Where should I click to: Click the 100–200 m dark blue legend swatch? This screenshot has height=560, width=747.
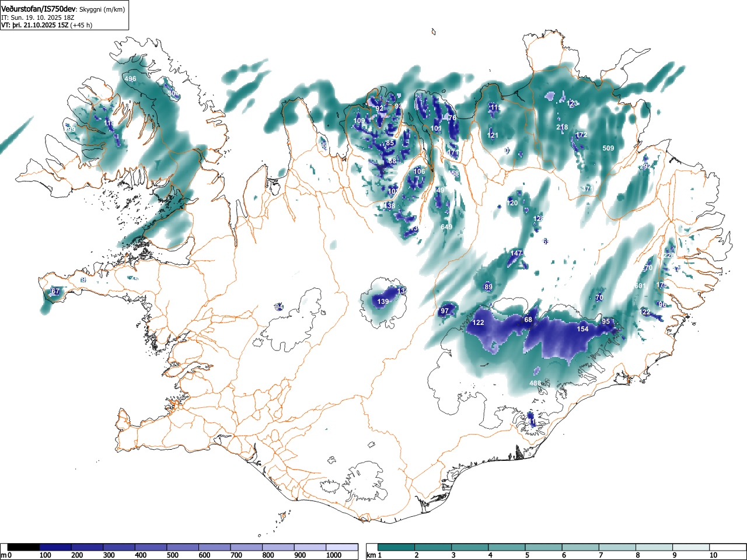[x=55, y=547]
